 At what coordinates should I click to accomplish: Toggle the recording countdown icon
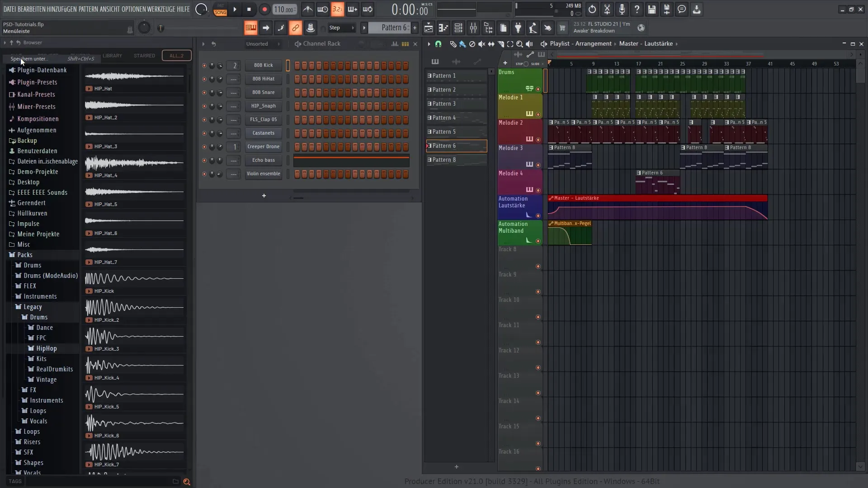(337, 9)
